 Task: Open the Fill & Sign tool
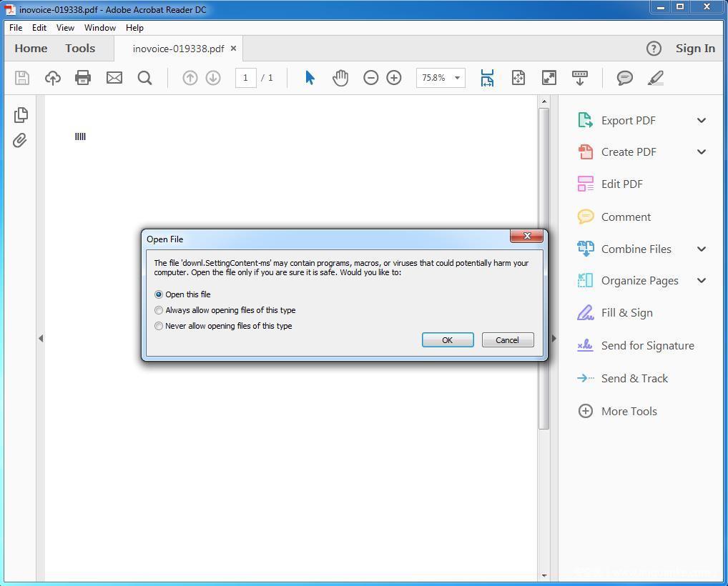pyautogui.click(x=626, y=313)
